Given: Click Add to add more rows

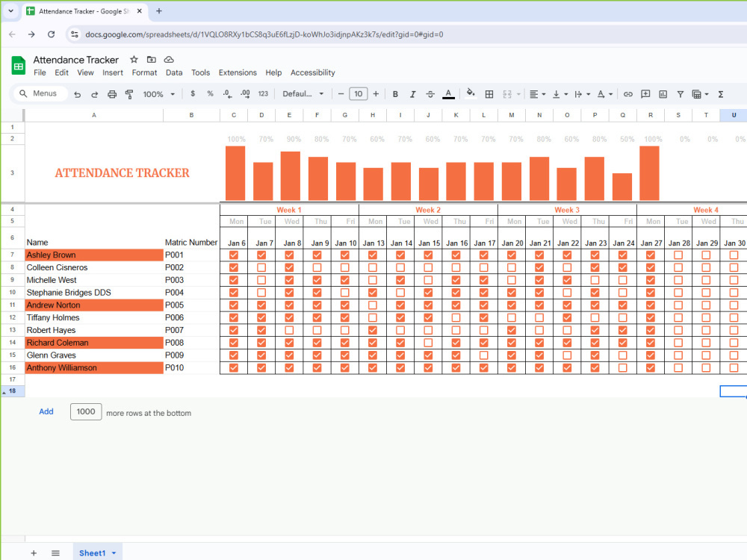Looking at the screenshot, I should [46, 411].
